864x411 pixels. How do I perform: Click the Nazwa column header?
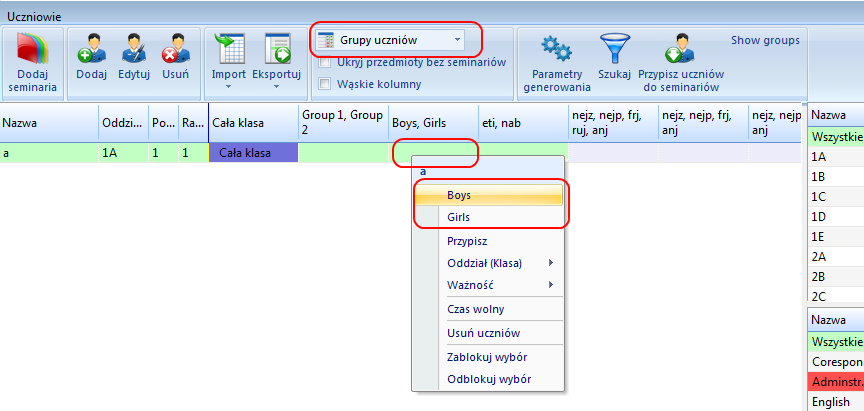(50, 123)
